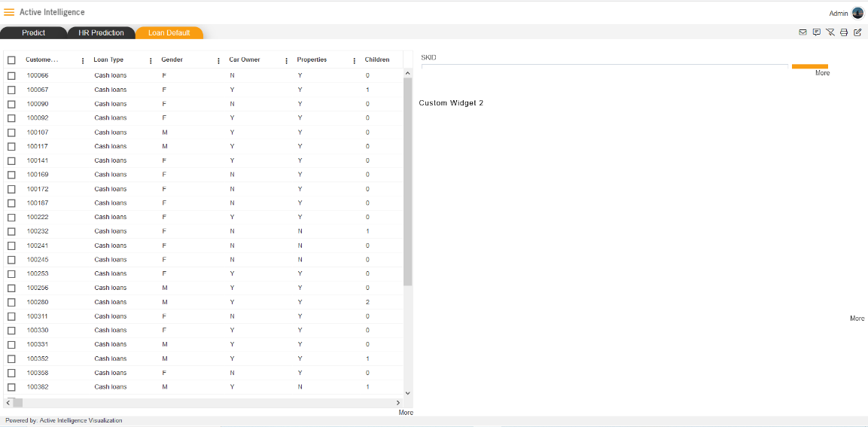
Task: Click the table scroll-up arrow
Action: click(x=408, y=73)
